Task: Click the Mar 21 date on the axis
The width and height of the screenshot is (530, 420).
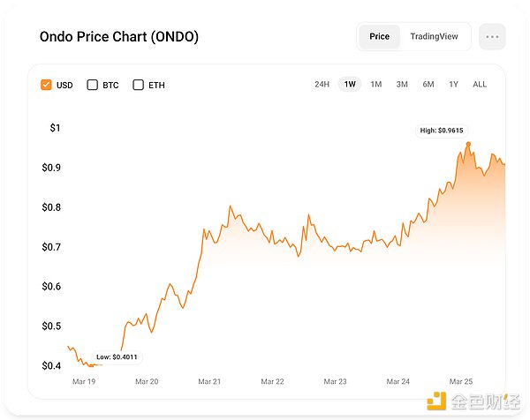Action: (210, 382)
